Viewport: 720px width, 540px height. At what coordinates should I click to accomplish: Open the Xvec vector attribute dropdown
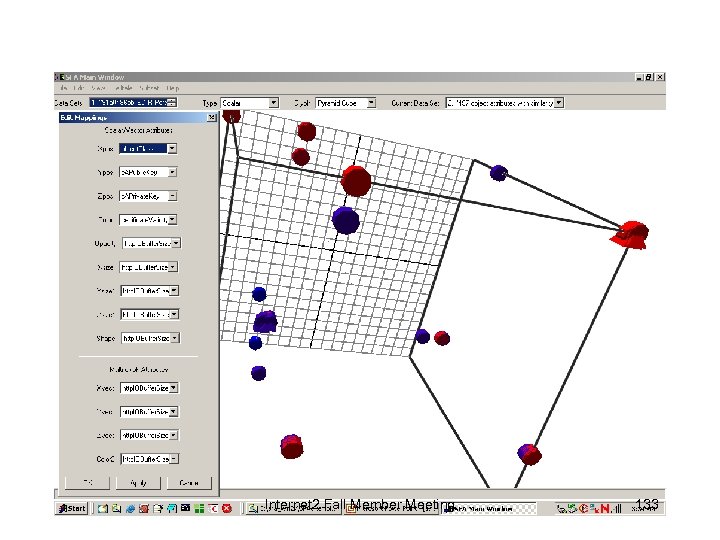click(x=174, y=388)
